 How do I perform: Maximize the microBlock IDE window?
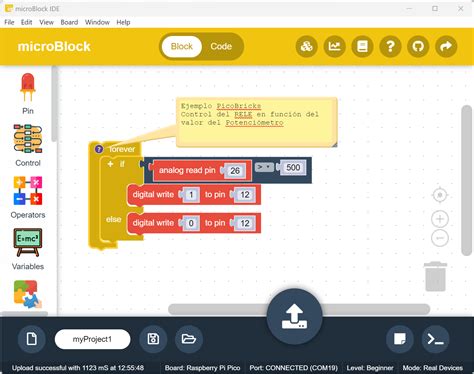click(435, 8)
